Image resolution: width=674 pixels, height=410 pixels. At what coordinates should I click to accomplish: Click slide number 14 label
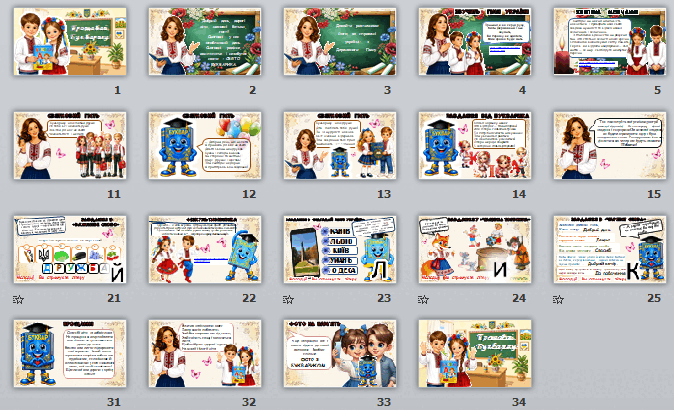coord(519,194)
